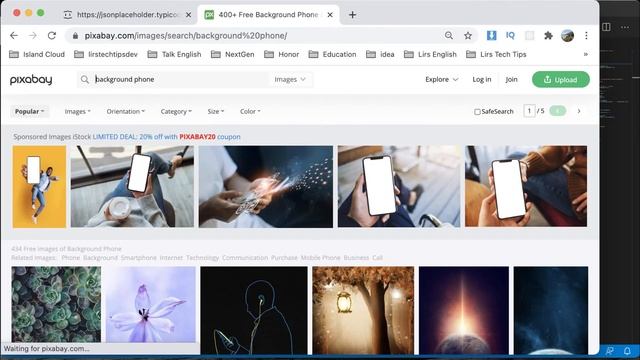Open the Island Cloud bookmark folder
This screenshot has height=360, width=640.
[37, 54]
